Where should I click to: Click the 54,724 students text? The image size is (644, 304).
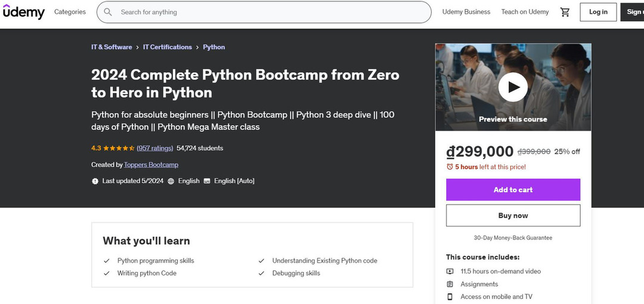click(x=200, y=148)
